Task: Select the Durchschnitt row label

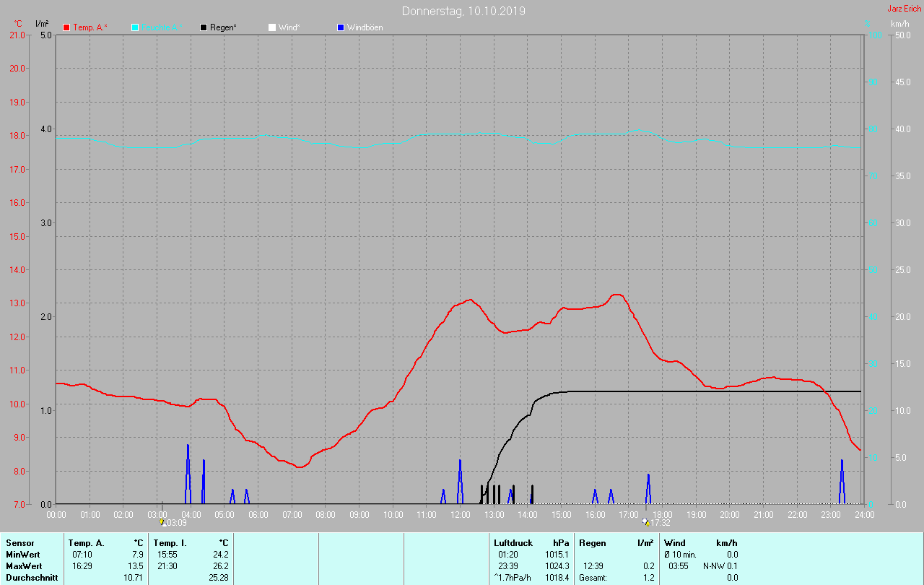Action: click(x=29, y=577)
